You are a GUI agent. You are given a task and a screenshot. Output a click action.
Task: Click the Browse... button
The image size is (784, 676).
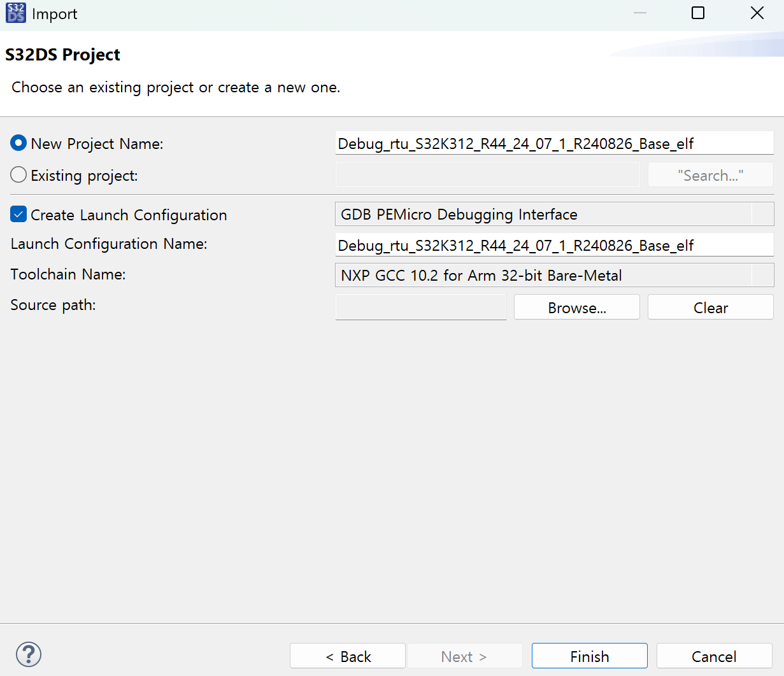[577, 307]
